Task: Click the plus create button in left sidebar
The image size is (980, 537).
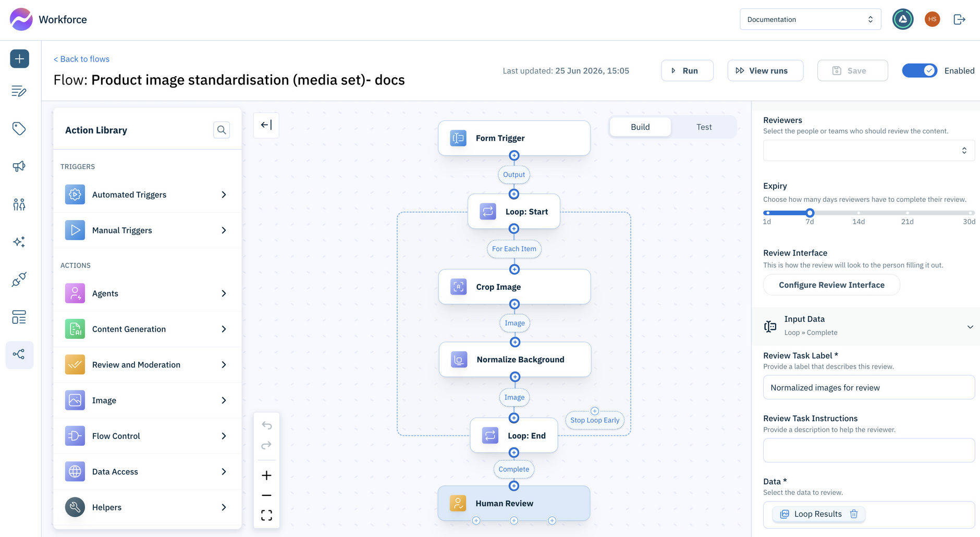Action: [x=19, y=59]
